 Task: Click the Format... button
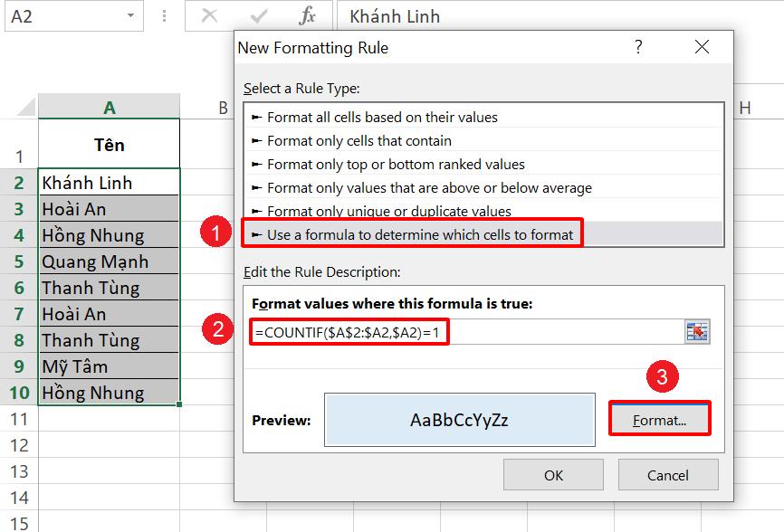(x=660, y=419)
